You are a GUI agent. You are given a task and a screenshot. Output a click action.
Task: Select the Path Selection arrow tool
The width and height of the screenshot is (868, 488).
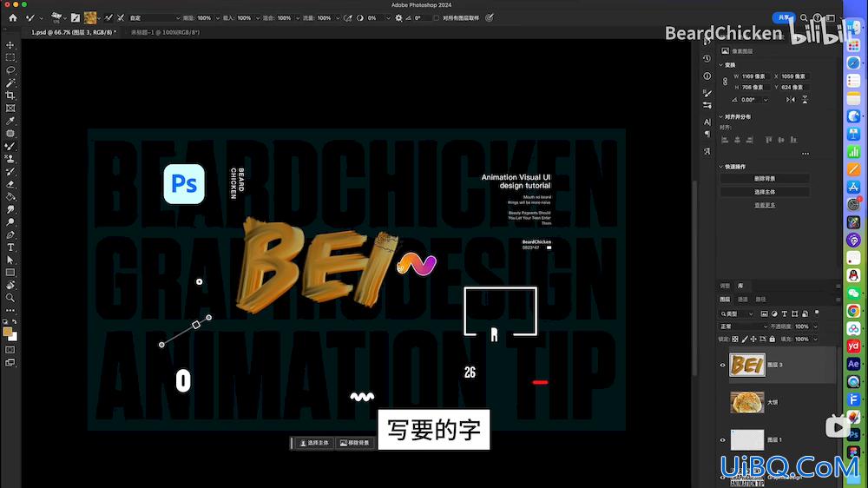point(10,260)
